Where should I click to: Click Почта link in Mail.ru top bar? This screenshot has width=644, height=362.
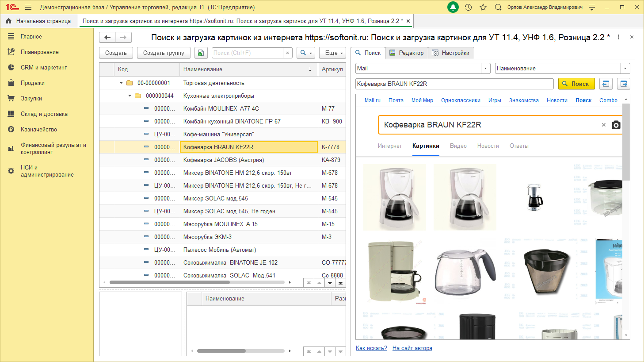pyautogui.click(x=396, y=100)
